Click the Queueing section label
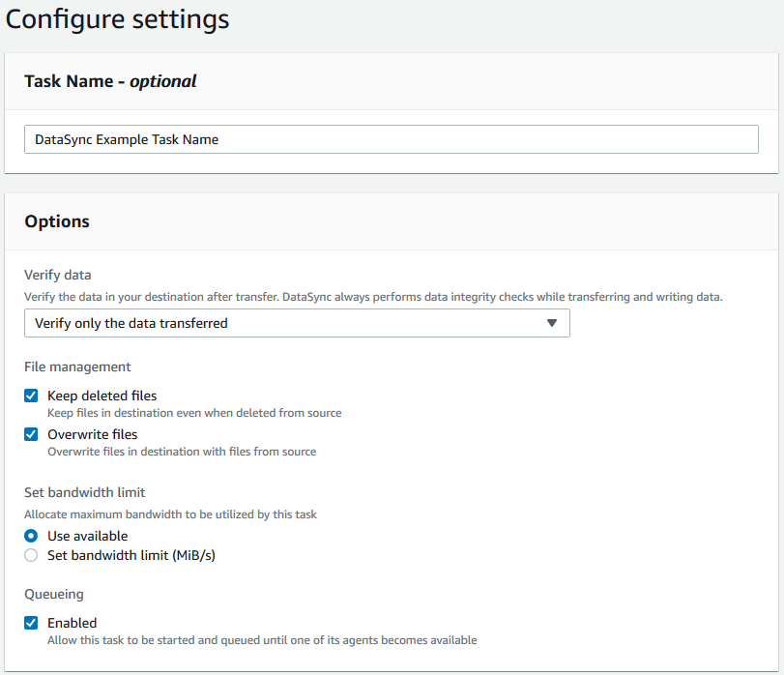Screen dimensions: 784x675 click(53, 594)
